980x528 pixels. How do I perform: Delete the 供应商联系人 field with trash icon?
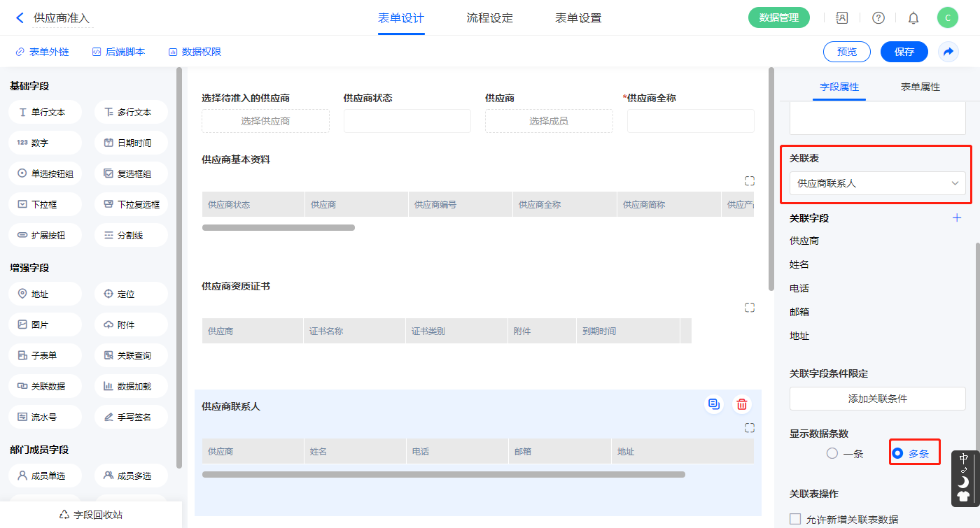tap(742, 404)
